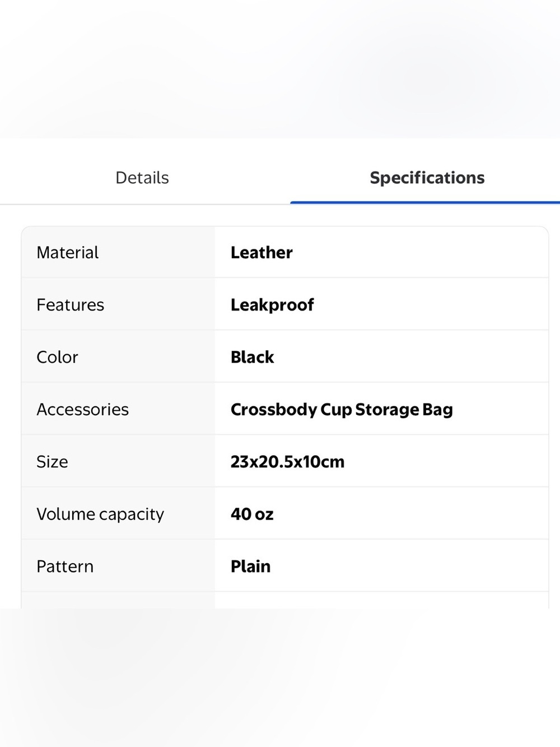Click the Color label
The width and height of the screenshot is (560, 747).
click(x=57, y=357)
